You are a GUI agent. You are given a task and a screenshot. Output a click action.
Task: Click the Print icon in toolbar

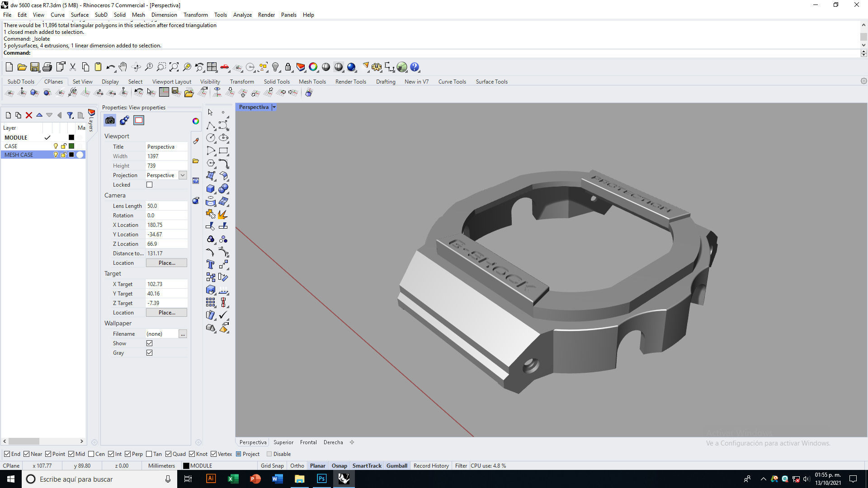47,67
